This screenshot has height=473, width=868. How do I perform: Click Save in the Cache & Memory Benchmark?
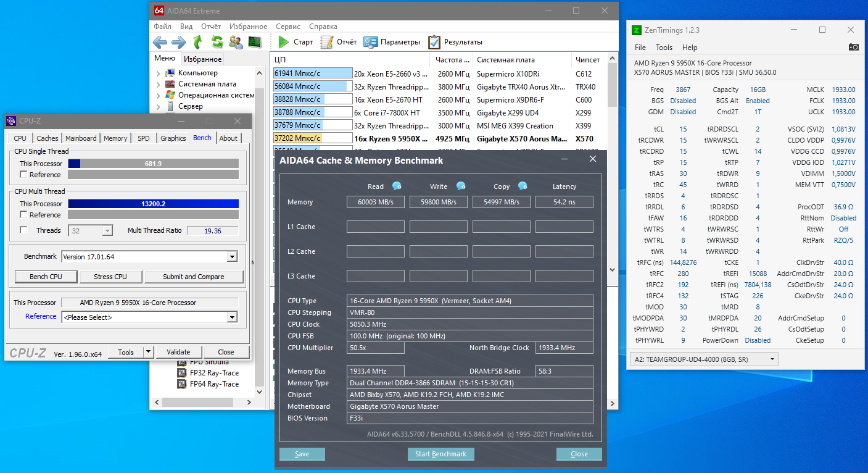(302, 454)
